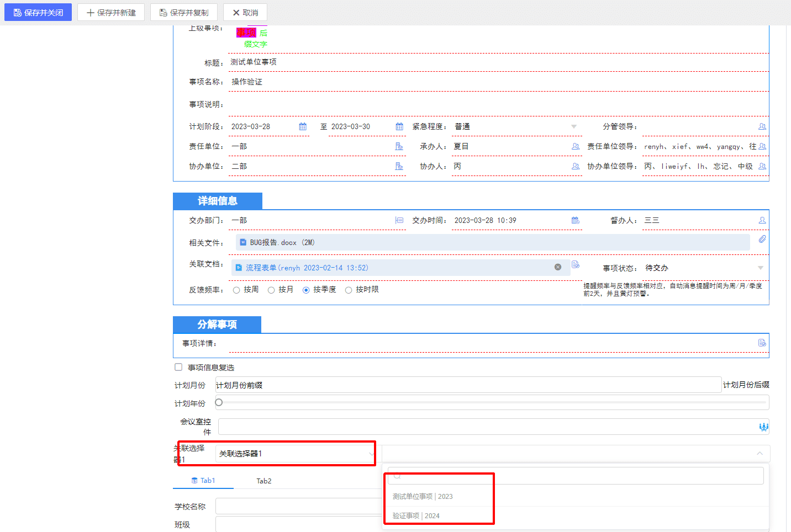Open the 协办单位领导 person selector icon
This screenshot has width=791, height=532.
tap(762, 166)
